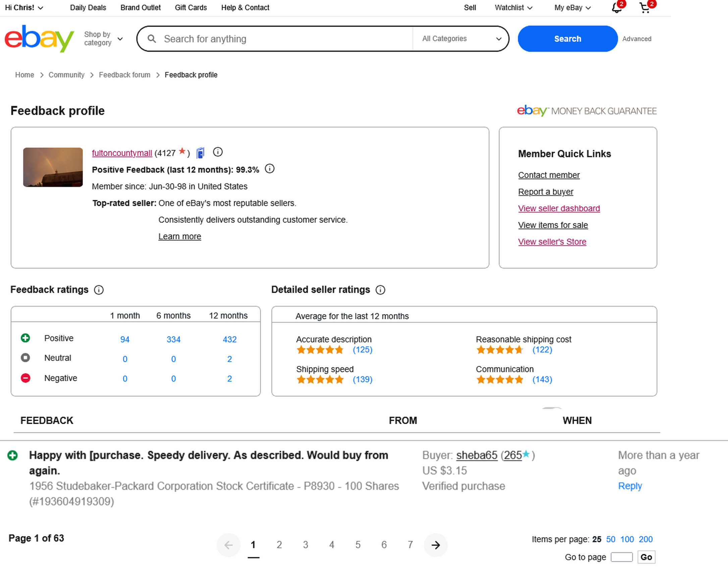Show 50 items per page
The image size is (728, 569).
point(610,539)
